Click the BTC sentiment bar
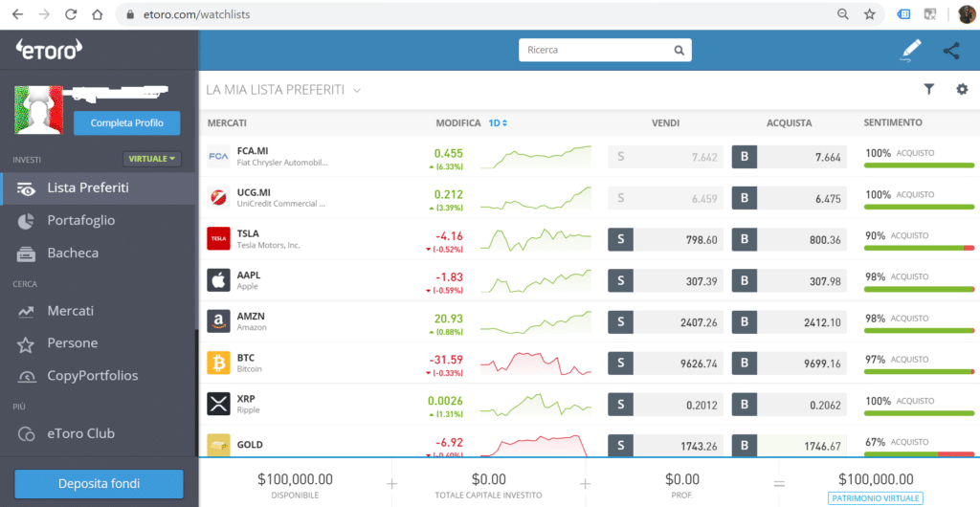The height and width of the screenshot is (507, 980). [x=920, y=371]
